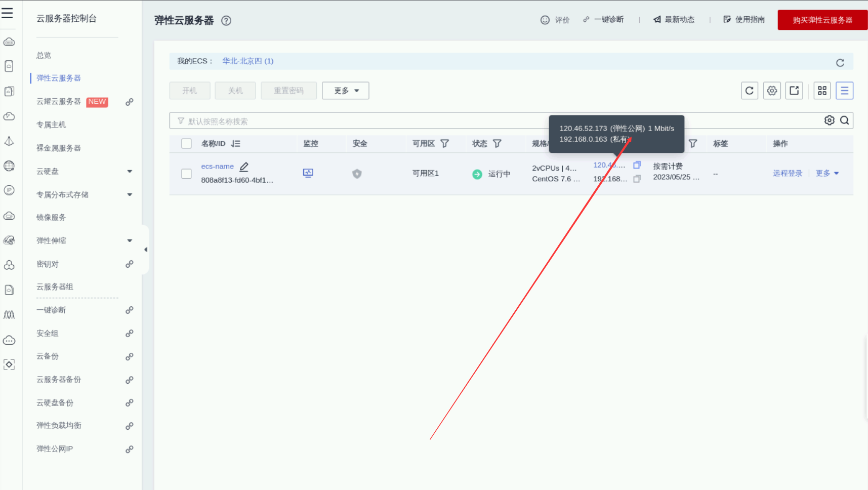Click the 重置密码 button
The height and width of the screenshot is (490, 868).
click(289, 91)
